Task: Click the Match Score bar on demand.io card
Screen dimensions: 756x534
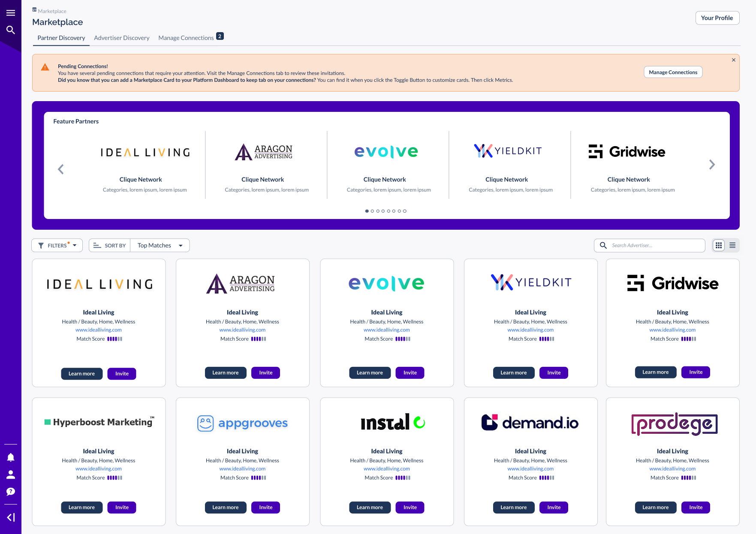Action: pos(547,478)
